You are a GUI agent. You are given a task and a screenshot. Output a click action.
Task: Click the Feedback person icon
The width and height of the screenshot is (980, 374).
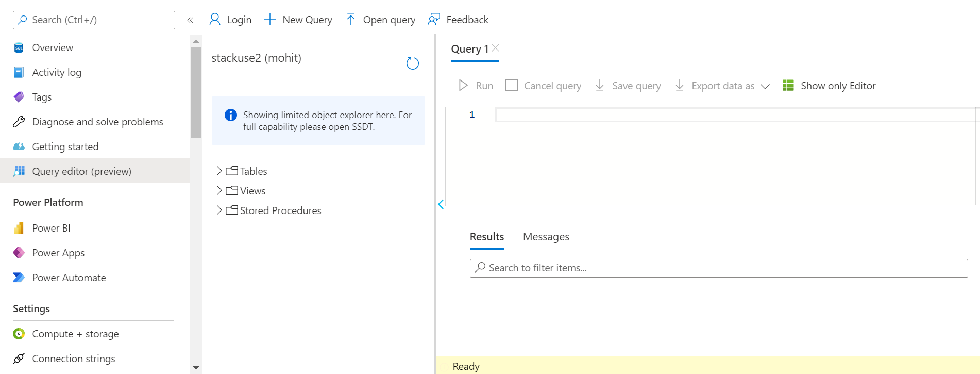434,20
